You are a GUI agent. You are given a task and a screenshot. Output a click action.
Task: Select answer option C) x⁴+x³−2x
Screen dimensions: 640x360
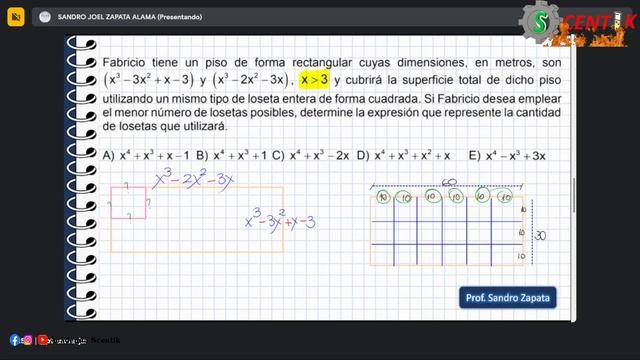(311, 156)
